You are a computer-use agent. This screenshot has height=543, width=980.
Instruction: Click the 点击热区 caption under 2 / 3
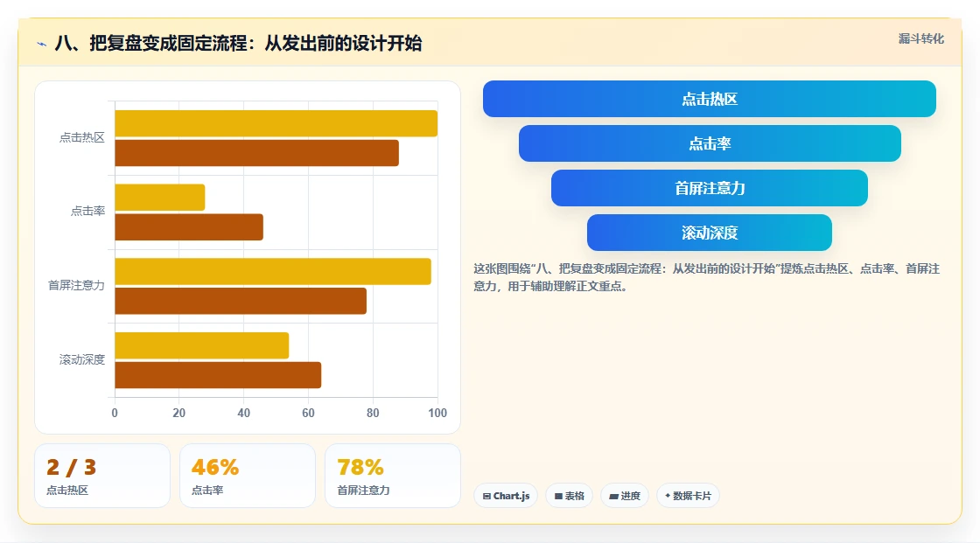(67, 491)
